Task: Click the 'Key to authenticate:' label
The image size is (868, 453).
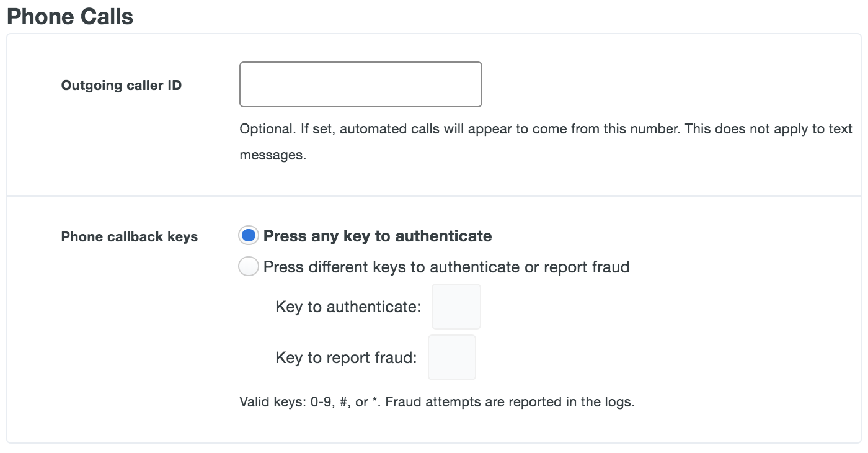Action: tap(348, 307)
